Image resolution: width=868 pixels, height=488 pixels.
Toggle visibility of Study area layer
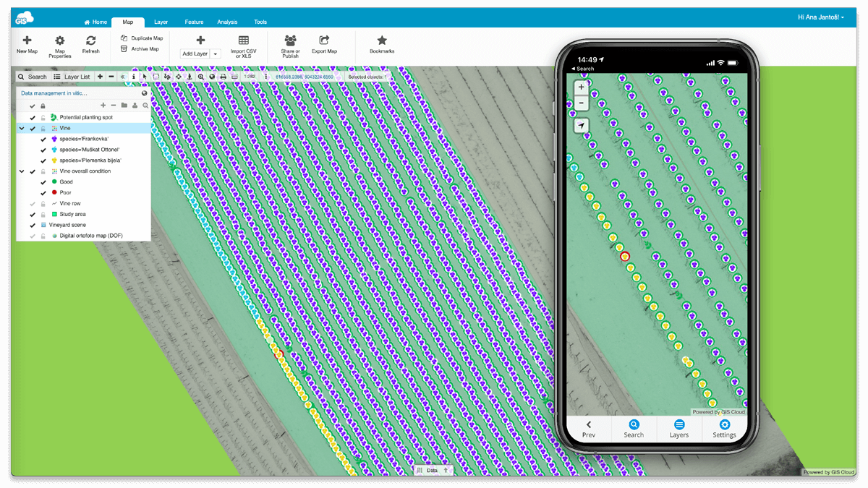(33, 215)
